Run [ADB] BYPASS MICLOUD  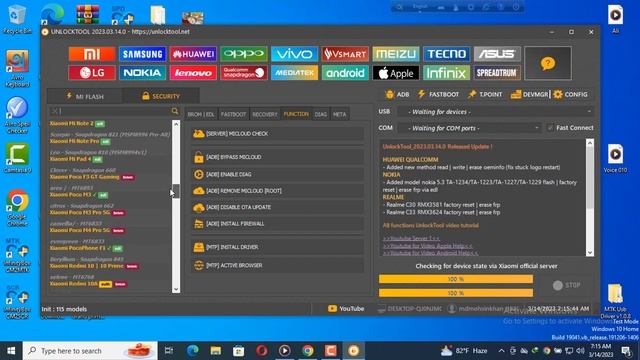click(278, 157)
